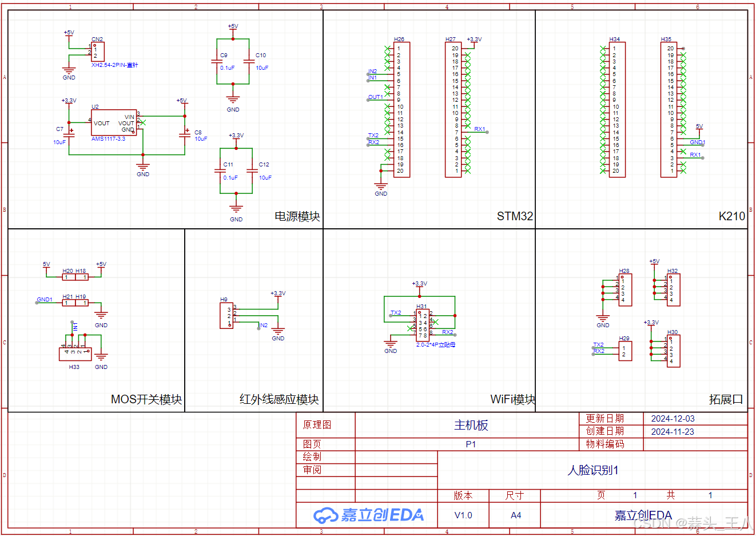Select the H29 two-pin header
The height and width of the screenshot is (536, 756).
tap(625, 351)
